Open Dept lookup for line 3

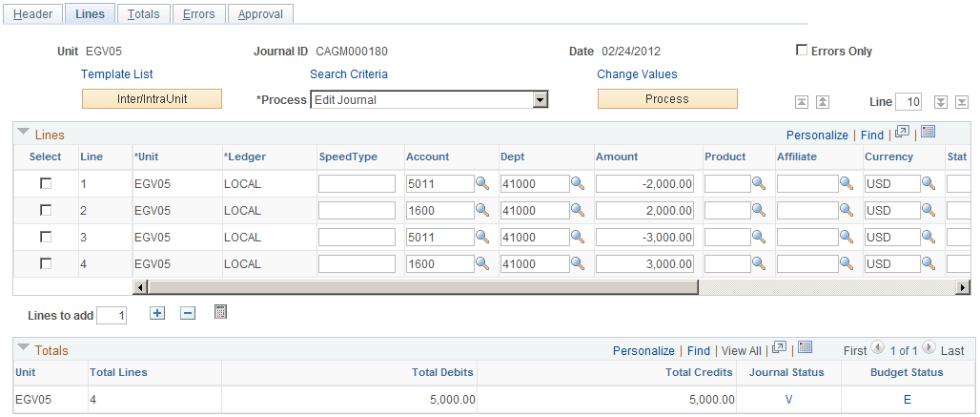578,237
